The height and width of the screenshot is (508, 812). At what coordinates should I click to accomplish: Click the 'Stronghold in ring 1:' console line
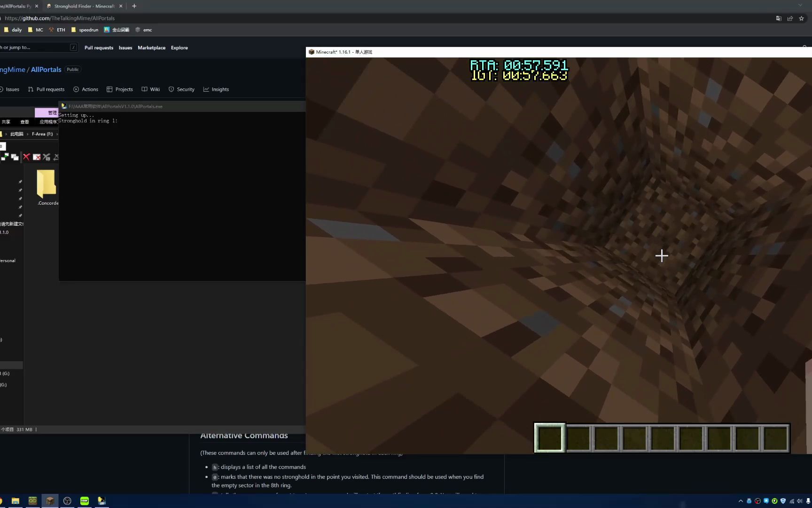pos(88,121)
